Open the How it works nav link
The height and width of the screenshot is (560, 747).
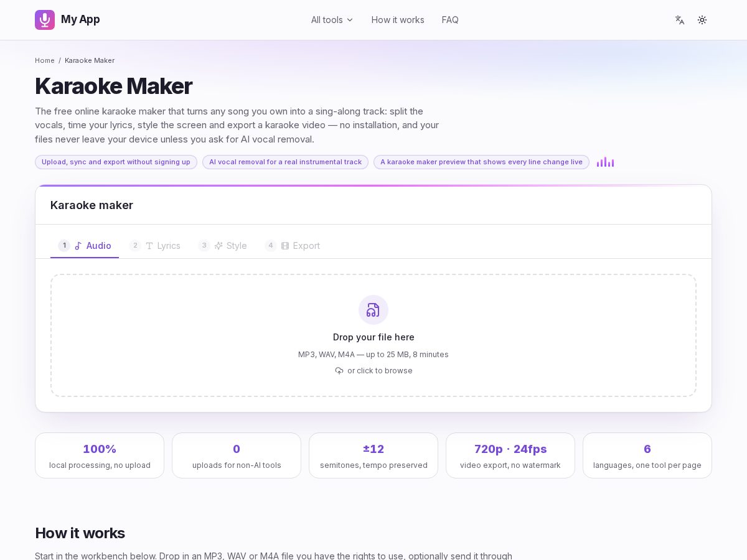coord(398,20)
